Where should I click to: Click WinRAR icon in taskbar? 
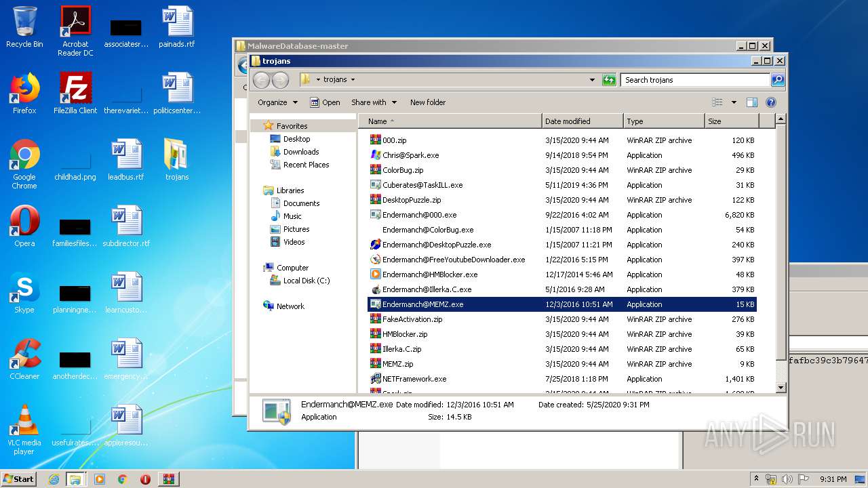pyautogui.click(x=168, y=479)
